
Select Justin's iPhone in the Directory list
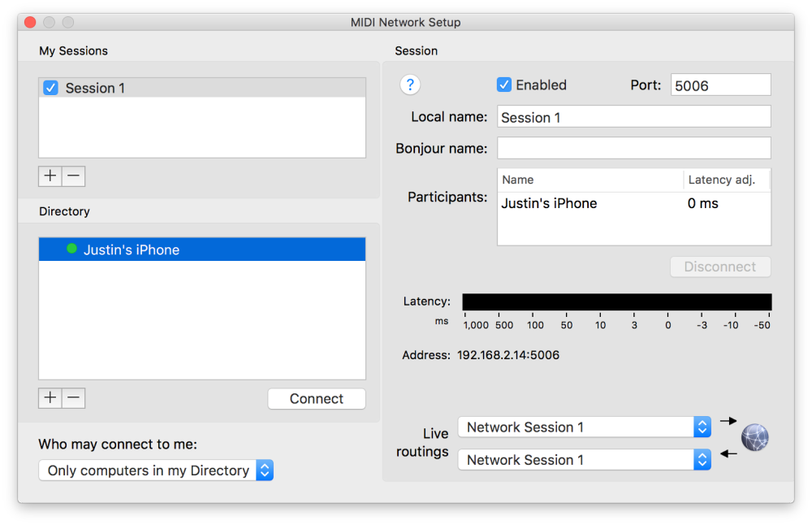[132, 250]
